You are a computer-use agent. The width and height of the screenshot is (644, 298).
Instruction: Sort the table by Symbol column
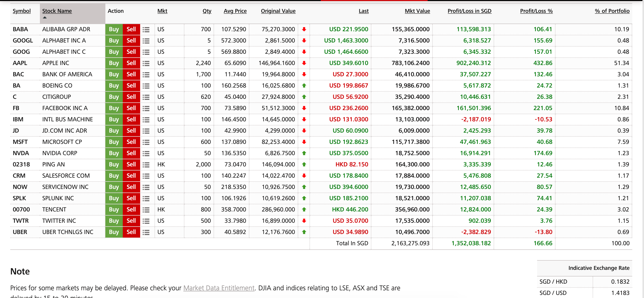22,11
